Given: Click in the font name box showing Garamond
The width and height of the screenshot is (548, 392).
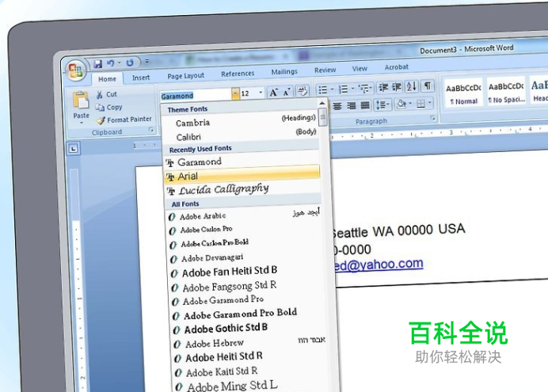Looking at the screenshot, I should [x=196, y=96].
